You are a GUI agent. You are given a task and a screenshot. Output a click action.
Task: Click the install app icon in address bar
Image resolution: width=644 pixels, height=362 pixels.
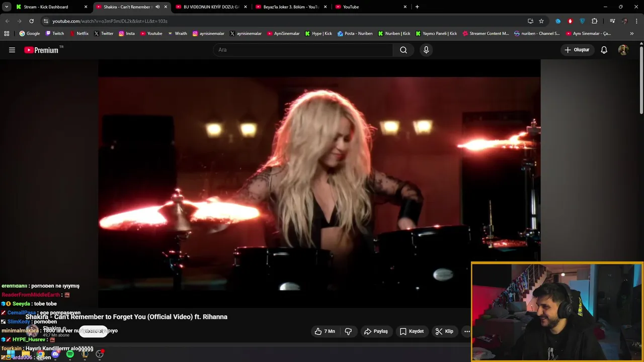(x=530, y=21)
